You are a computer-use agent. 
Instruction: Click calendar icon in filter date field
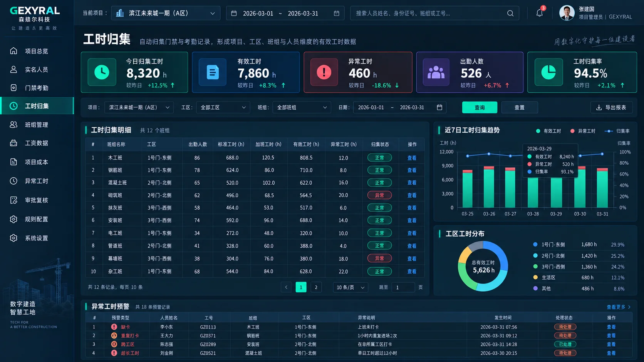[x=439, y=107]
